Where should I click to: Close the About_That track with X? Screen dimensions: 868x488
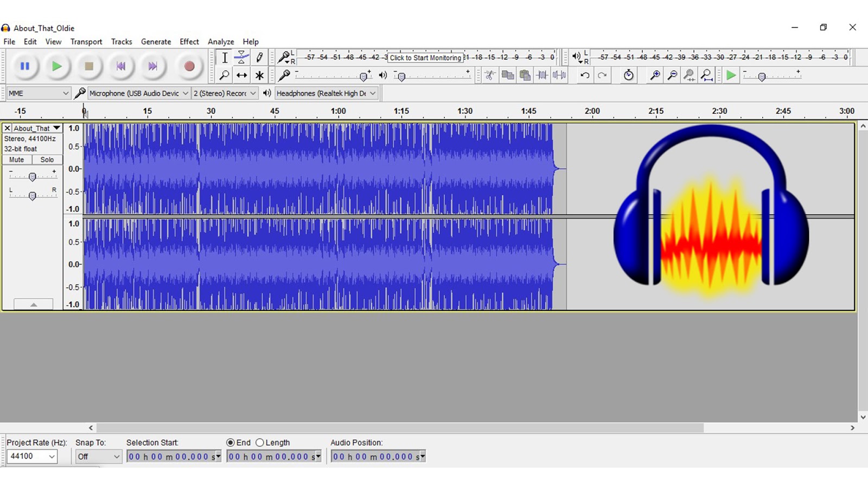click(7, 129)
